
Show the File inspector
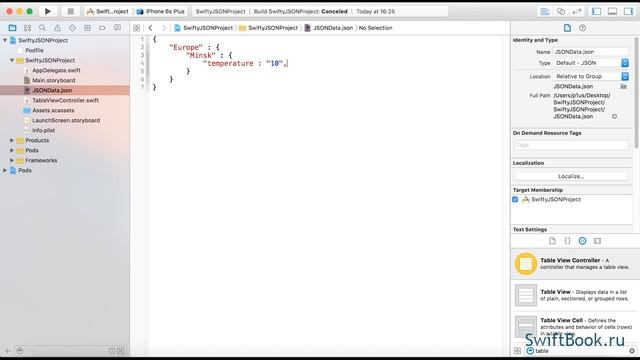coord(567,28)
